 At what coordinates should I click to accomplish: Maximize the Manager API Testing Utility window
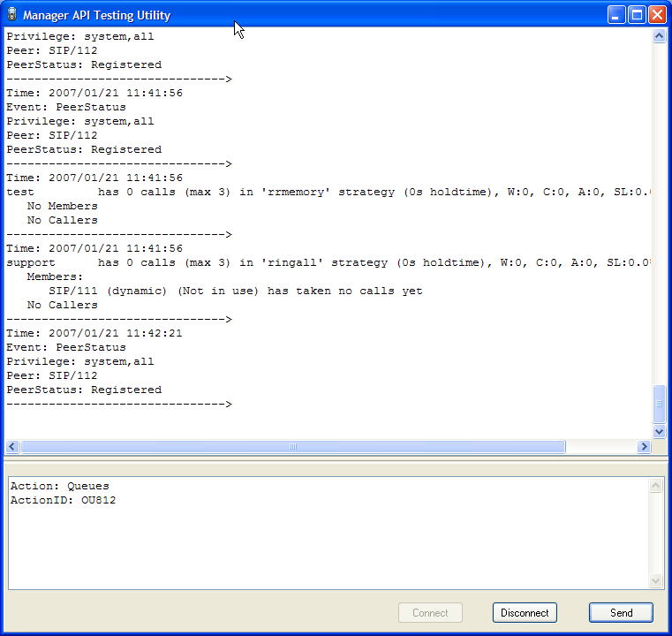pyautogui.click(x=637, y=15)
